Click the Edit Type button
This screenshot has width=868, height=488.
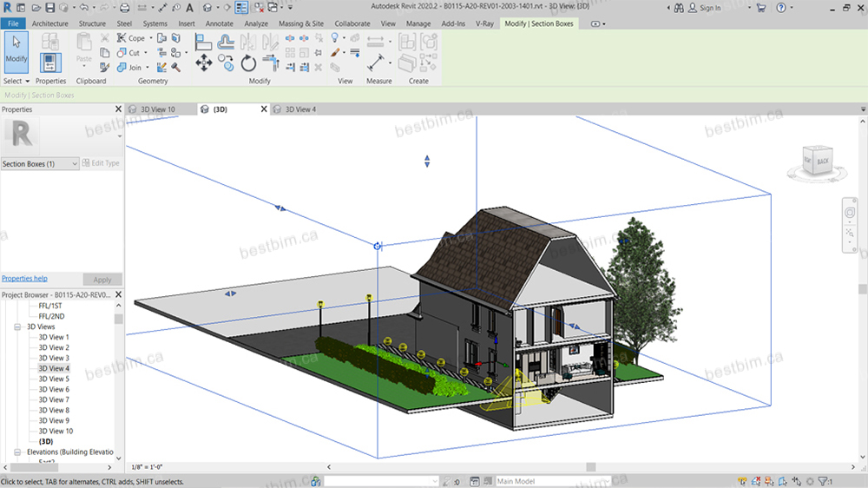click(101, 163)
